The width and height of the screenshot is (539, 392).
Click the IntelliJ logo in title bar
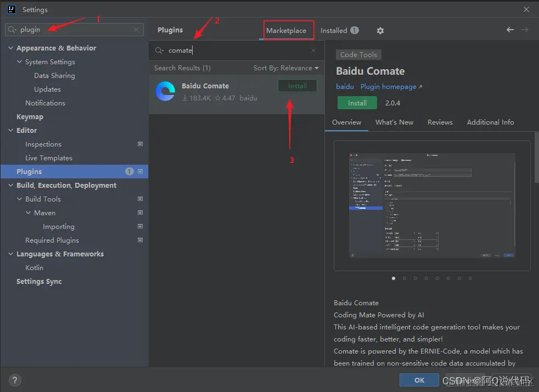(x=12, y=9)
